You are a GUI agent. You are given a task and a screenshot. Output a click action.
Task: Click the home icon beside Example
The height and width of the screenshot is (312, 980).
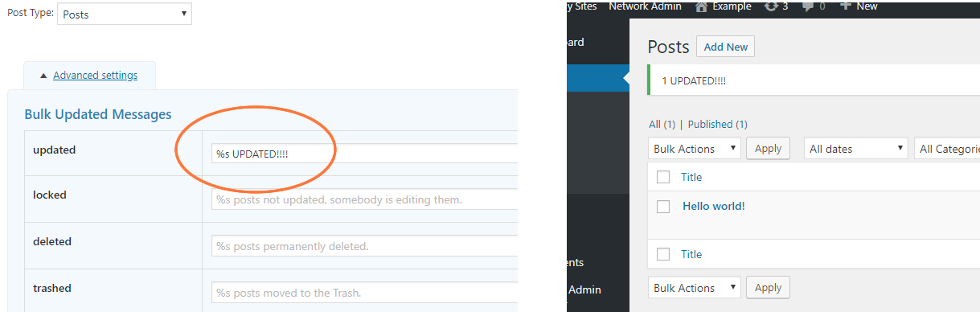[x=701, y=6]
